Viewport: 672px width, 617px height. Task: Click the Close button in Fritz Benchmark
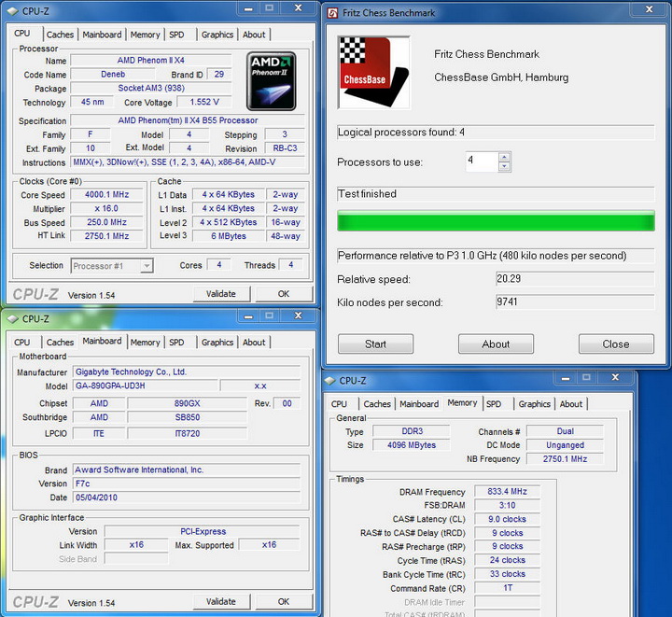(x=616, y=344)
